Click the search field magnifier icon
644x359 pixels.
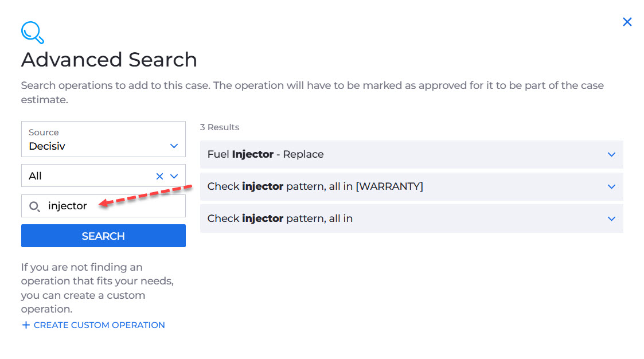[34, 206]
